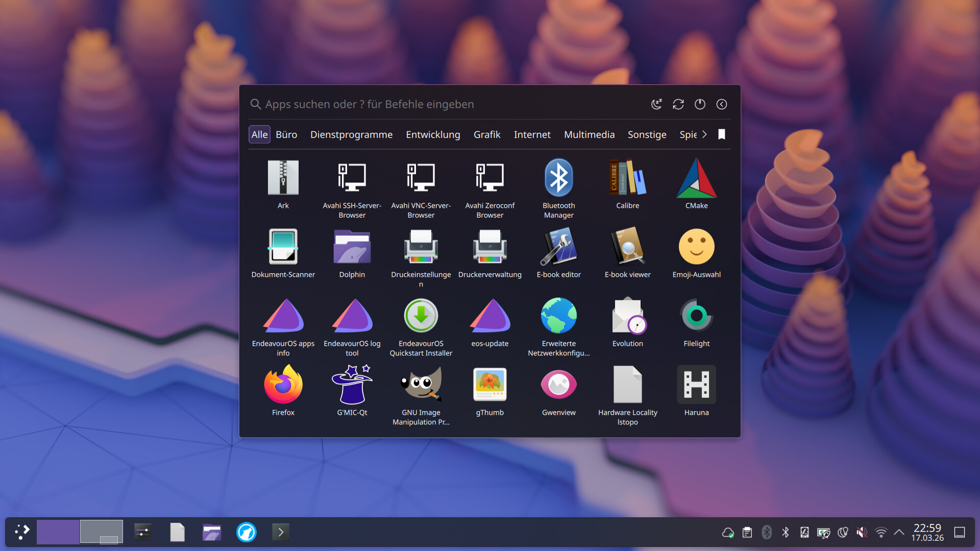The width and height of the screenshot is (980, 551).
Task: Toggle the bookmark favorites view
Action: pyautogui.click(x=721, y=134)
